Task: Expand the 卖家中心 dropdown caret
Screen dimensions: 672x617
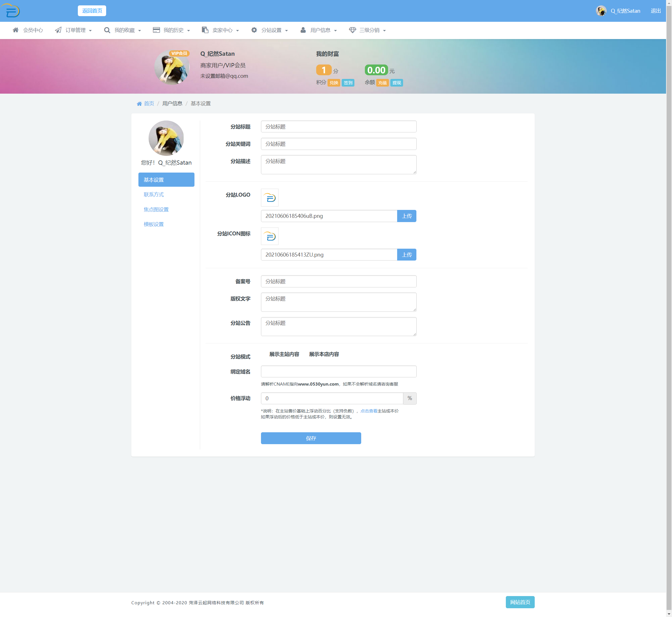Action: click(237, 31)
